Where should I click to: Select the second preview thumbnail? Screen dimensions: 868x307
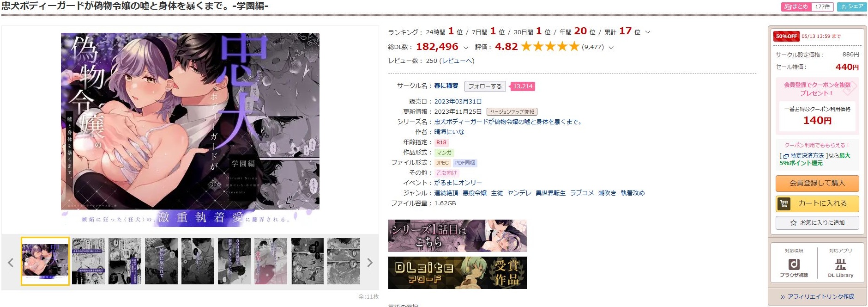coord(88,261)
